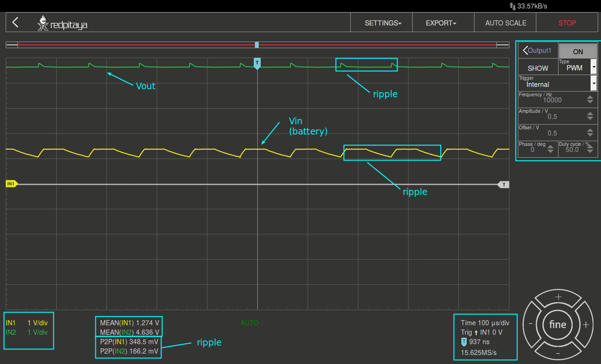The image size is (601, 364).
Task: Click the network speed 33.57kB/s indicator
Action: [x=528, y=6]
